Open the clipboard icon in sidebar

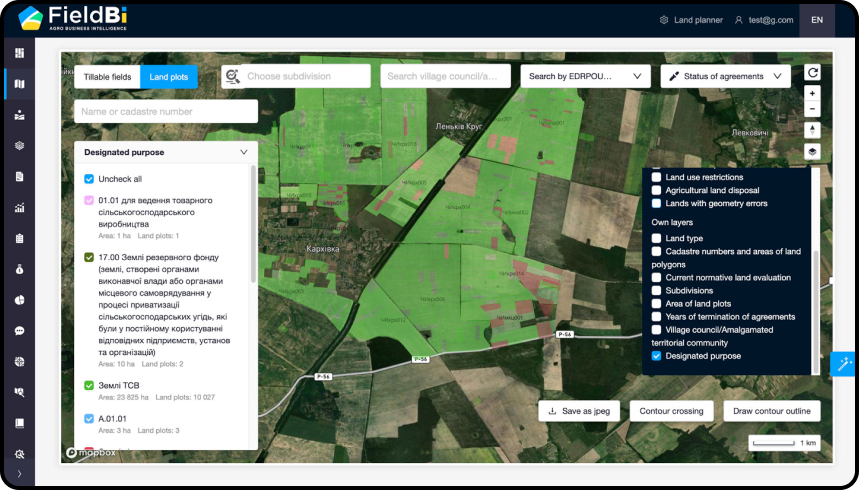[20, 238]
